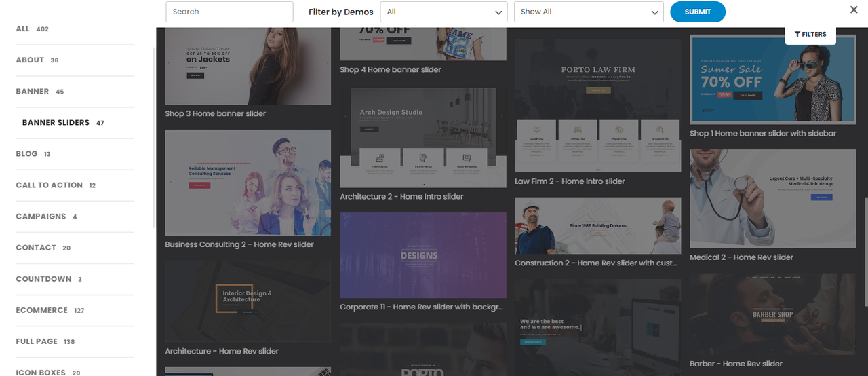The height and width of the screenshot is (376, 868).
Task: Close the template library with X
Action: click(854, 10)
